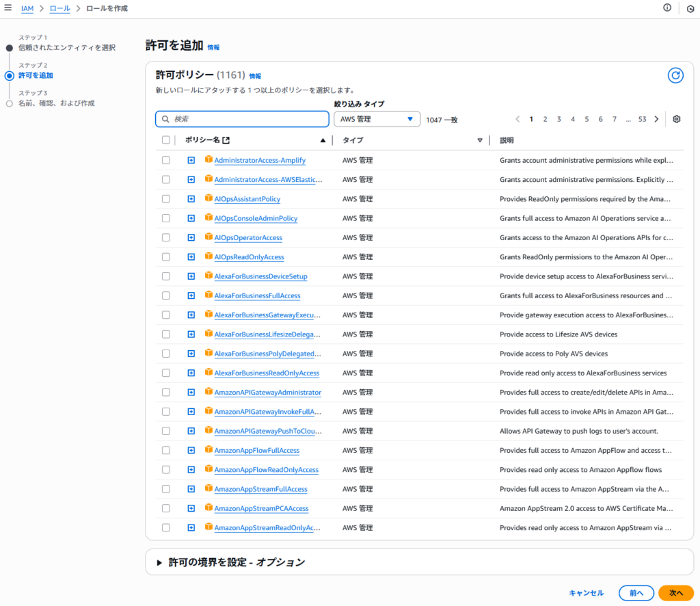Click the orange policy icon for AIOpsReadOnlyAccess
700x606 pixels.
208,256
